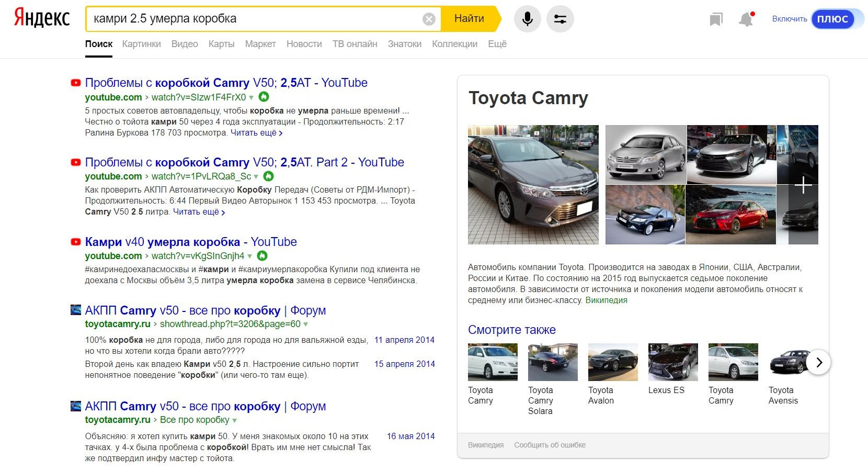This screenshot has width=868, height=470.
Task: Click Википедия in knowledge card footer
Action: [486, 445]
